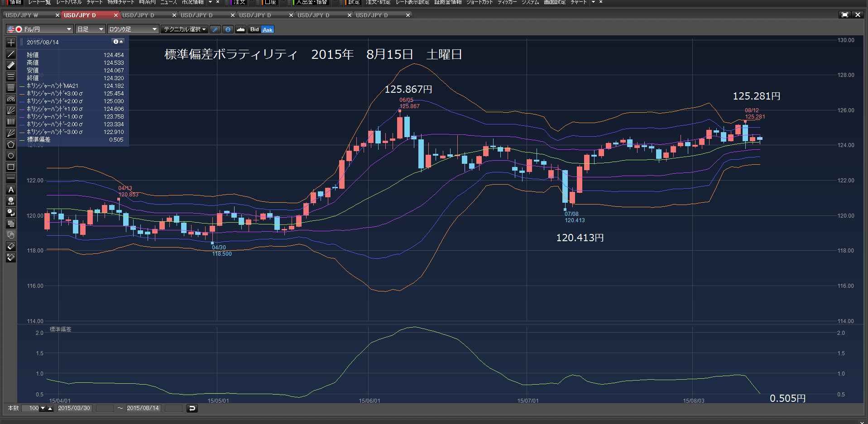Open the ロウソク足 chart type dropdown
The image size is (868, 424).
coord(133,29)
